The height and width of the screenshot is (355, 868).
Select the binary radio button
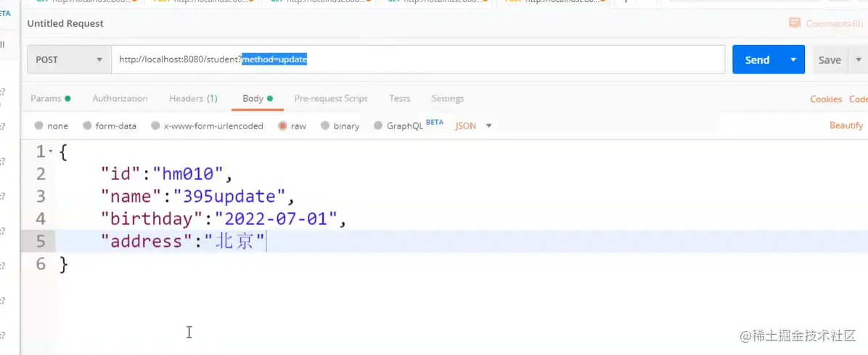pyautogui.click(x=325, y=126)
